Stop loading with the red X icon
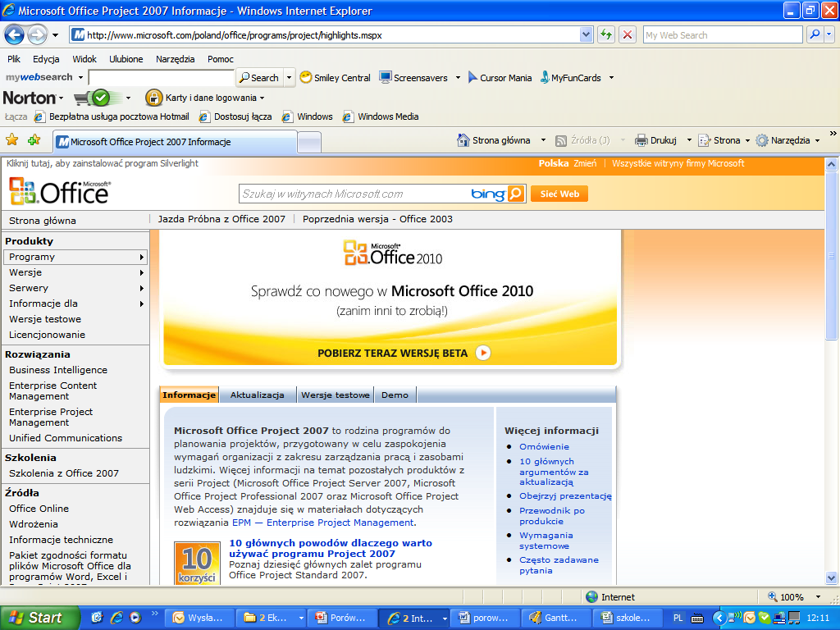The height and width of the screenshot is (630, 840). 627,34
